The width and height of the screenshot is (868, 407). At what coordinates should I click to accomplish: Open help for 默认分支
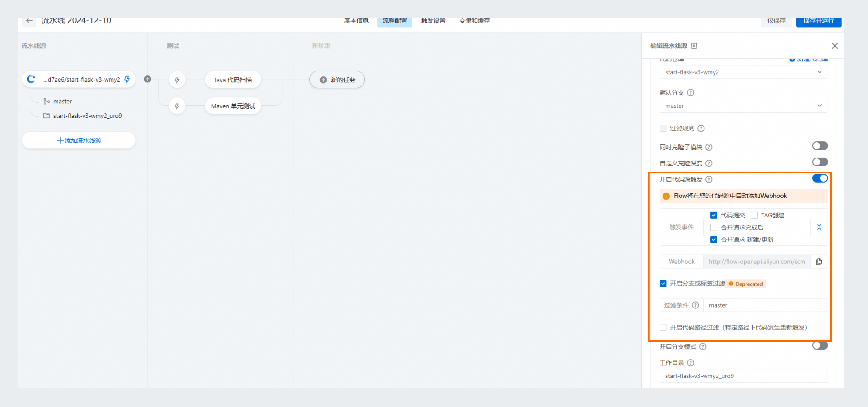click(x=691, y=92)
